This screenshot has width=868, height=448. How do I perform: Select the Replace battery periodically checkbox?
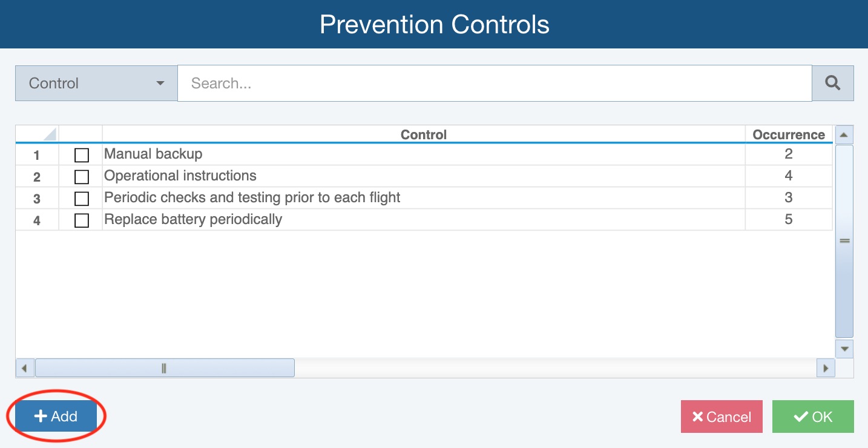tap(81, 220)
